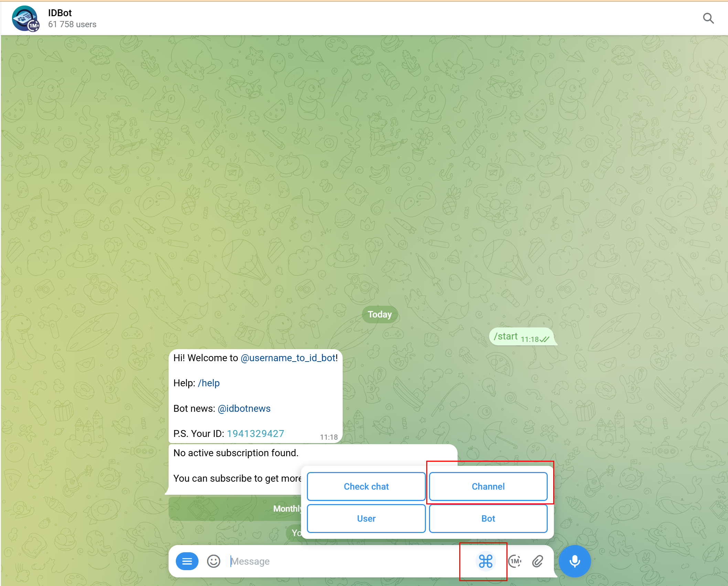Open the bot menu button
This screenshot has height=586, width=728.
click(x=187, y=562)
